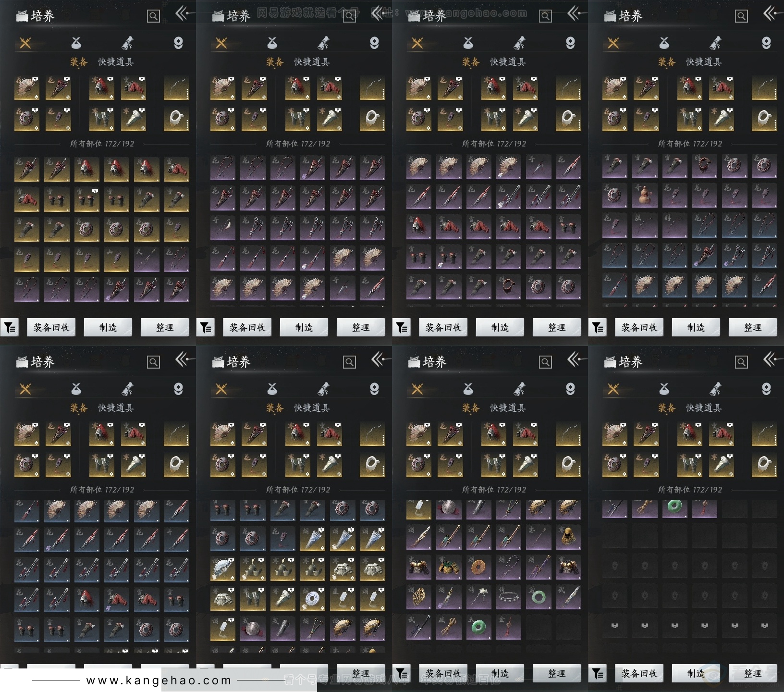Viewport: 784px width, 692px height.
Task: Switch to 快捷道具 tab in top-right panel
Action: click(704, 62)
